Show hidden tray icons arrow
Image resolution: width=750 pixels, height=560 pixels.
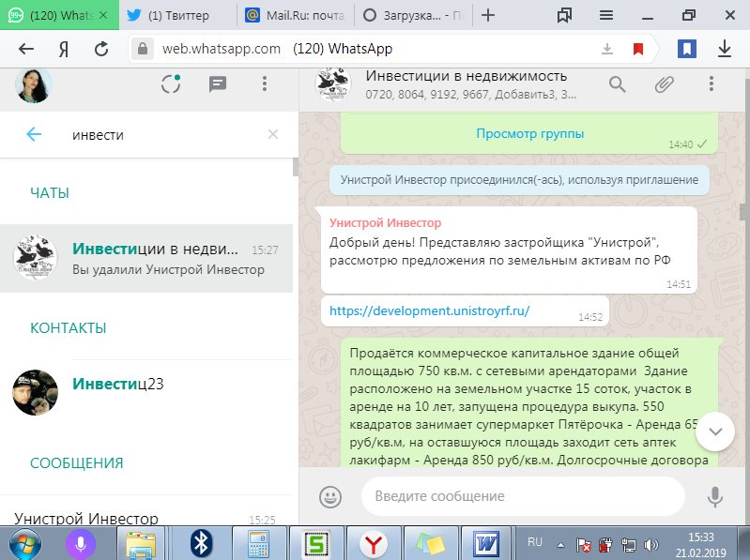tap(560, 545)
